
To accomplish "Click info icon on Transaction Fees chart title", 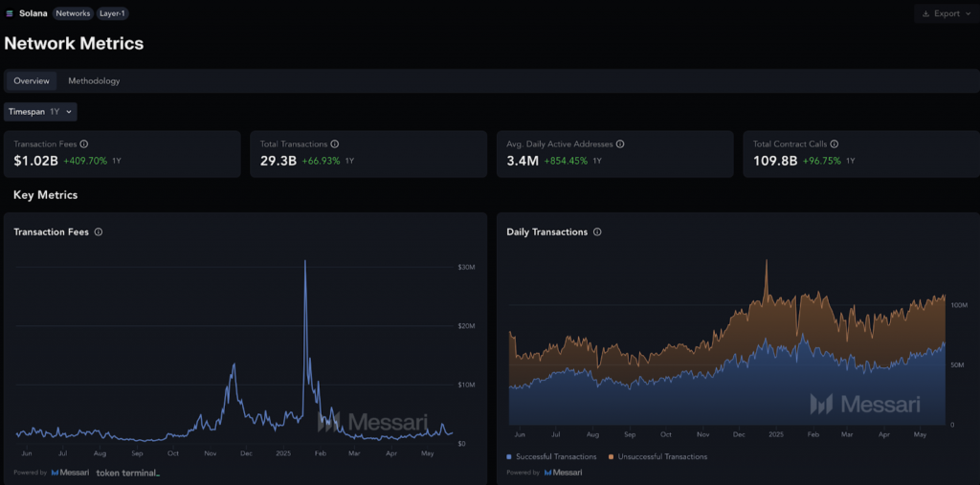I will tap(99, 231).
